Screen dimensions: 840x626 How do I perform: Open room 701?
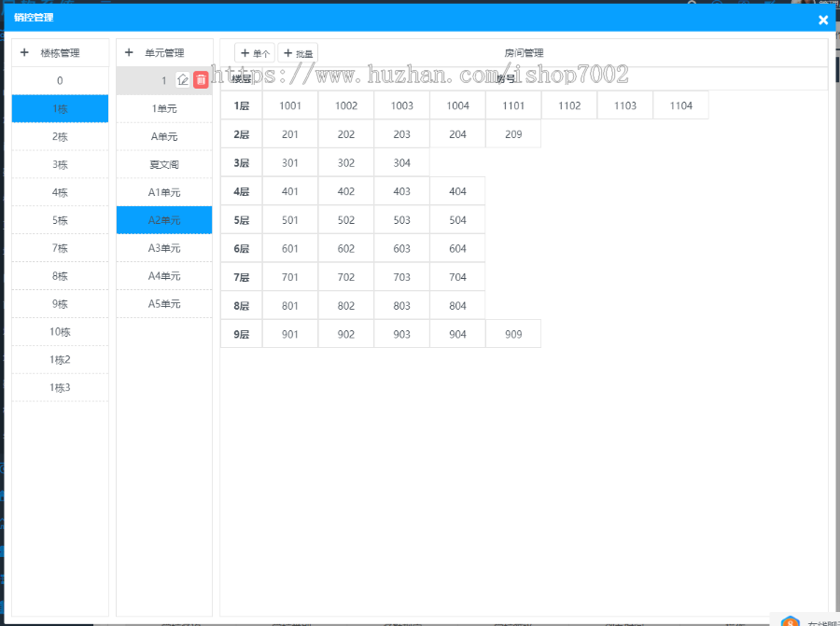point(290,277)
